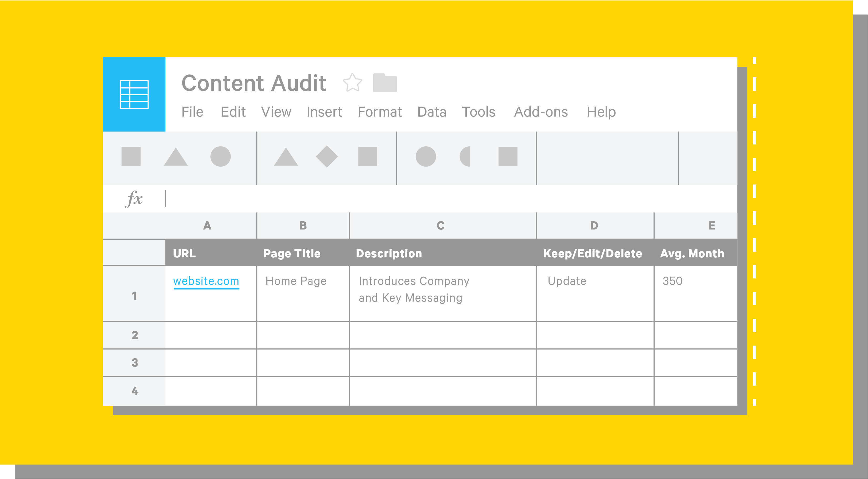Image resolution: width=868 pixels, height=479 pixels.
Task: Open the File menu
Action: [192, 112]
